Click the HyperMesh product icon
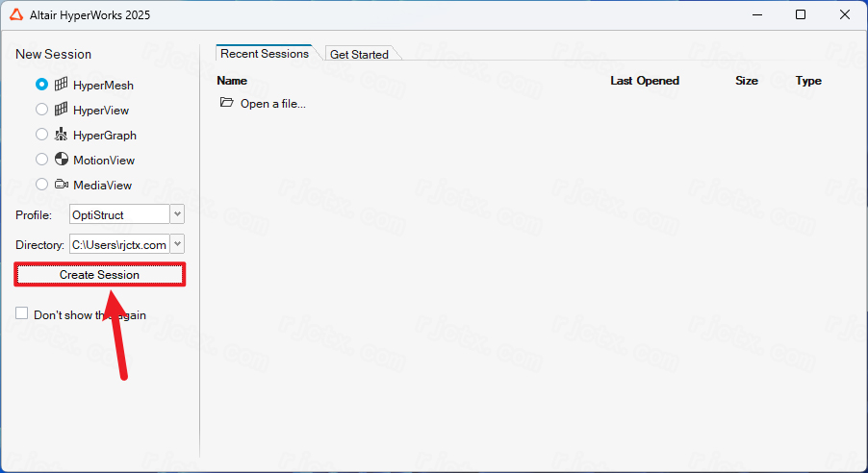 click(x=62, y=85)
